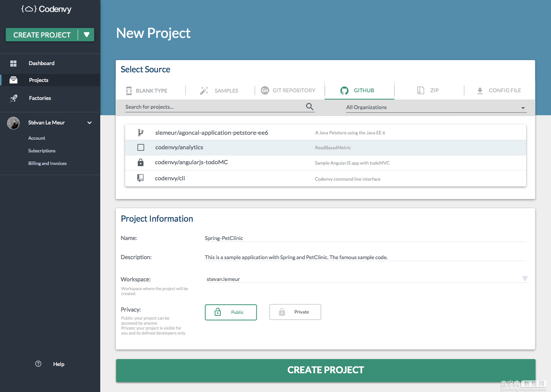The height and width of the screenshot is (392, 551).
Task: Open the Workspace dropdown arrow
Action: 525,278
